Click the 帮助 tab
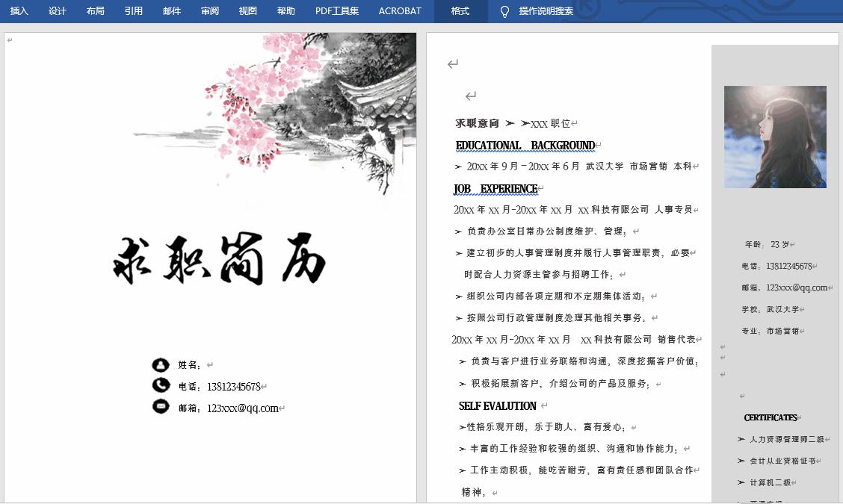The width and height of the screenshot is (843, 504). tap(286, 11)
